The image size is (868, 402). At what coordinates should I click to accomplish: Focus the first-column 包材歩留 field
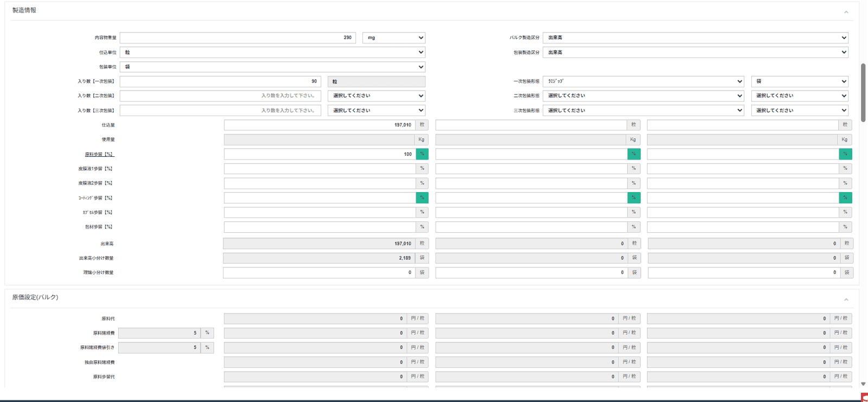(x=320, y=227)
